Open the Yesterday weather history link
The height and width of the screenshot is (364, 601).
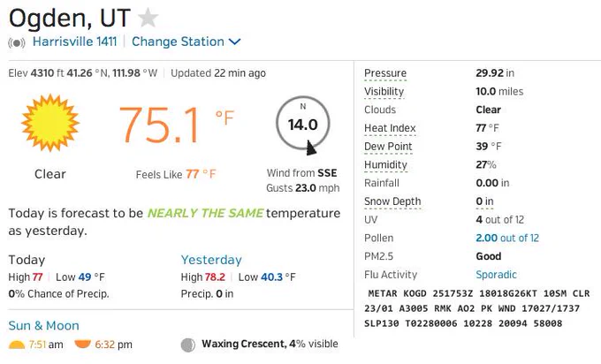[x=211, y=260]
